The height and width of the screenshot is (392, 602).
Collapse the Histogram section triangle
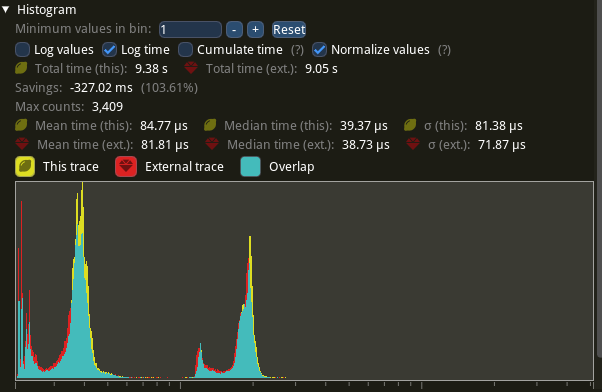click(x=5, y=10)
